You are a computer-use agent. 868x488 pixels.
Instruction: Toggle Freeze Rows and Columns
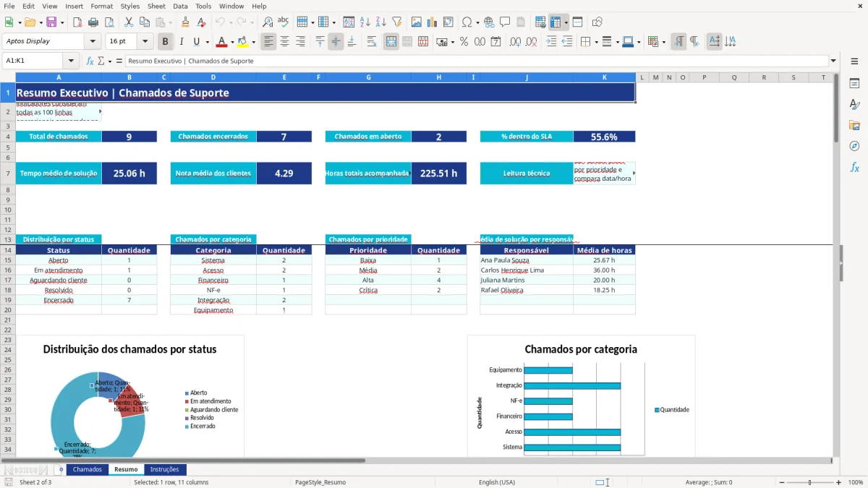tap(556, 22)
